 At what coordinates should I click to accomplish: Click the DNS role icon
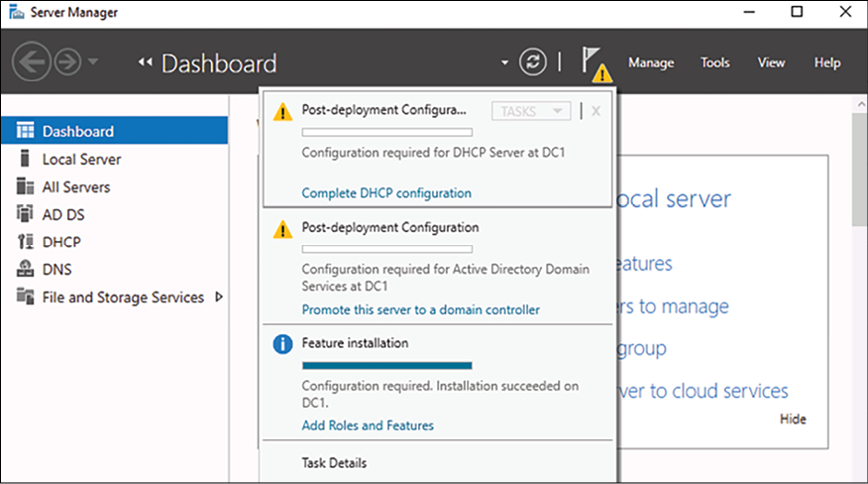(x=25, y=269)
